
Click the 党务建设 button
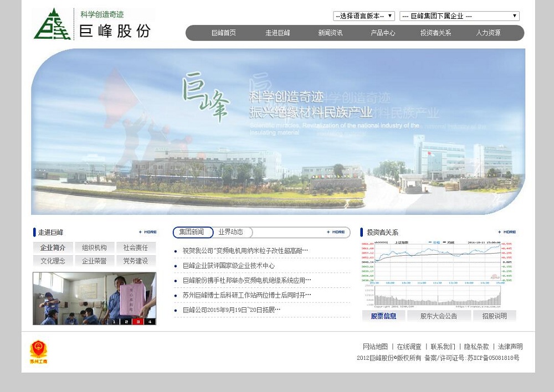point(136,261)
